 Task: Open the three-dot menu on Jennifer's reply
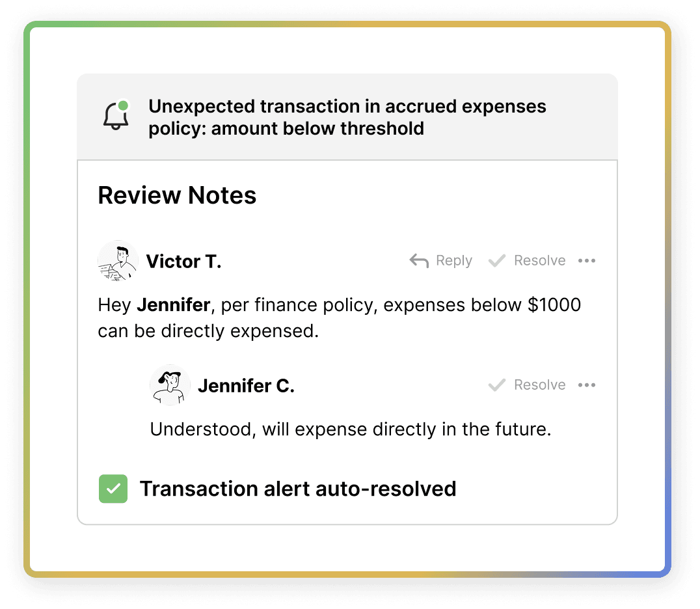click(587, 385)
